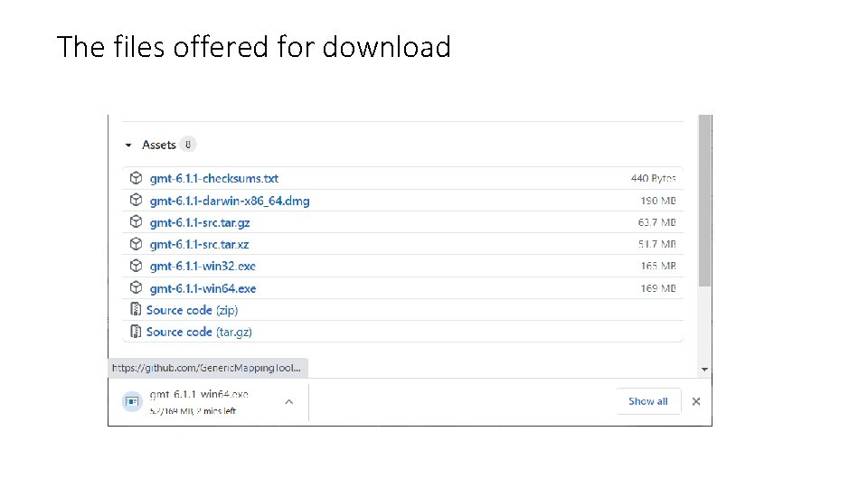
Task: Download gmt-6.1.1-win64.exe link
Action: point(203,288)
